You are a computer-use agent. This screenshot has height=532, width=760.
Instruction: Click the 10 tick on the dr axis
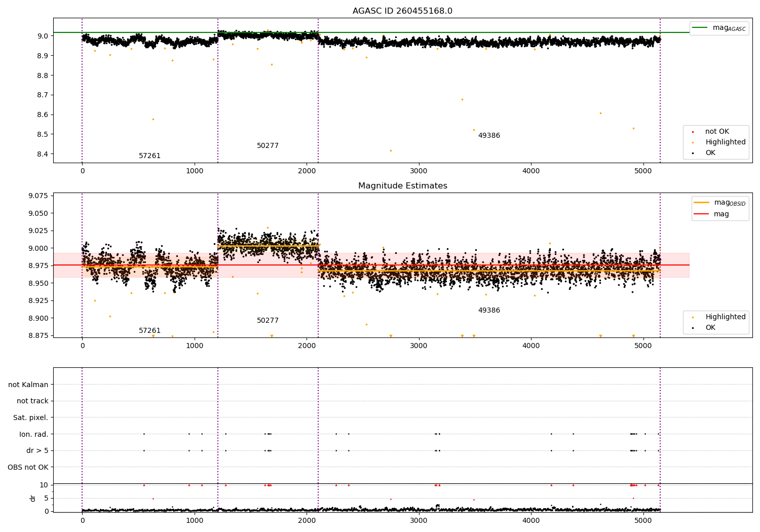44,485
